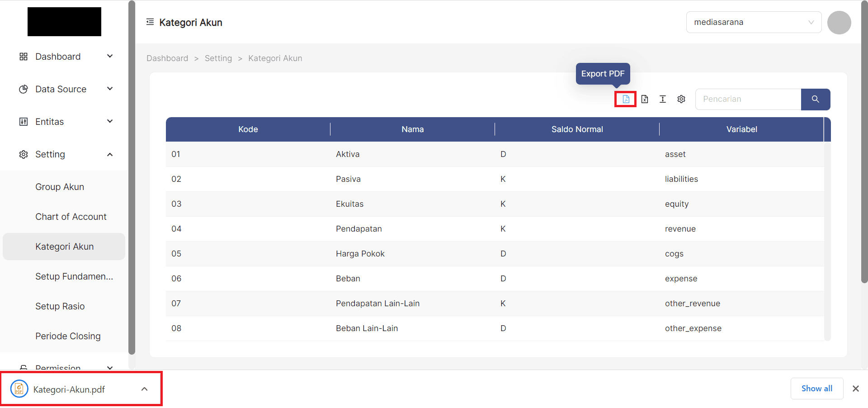The width and height of the screenshot is (868, 408).
Task: Click the row height adjustment icon
Action: pyautogui.click(x=662, y=99)
